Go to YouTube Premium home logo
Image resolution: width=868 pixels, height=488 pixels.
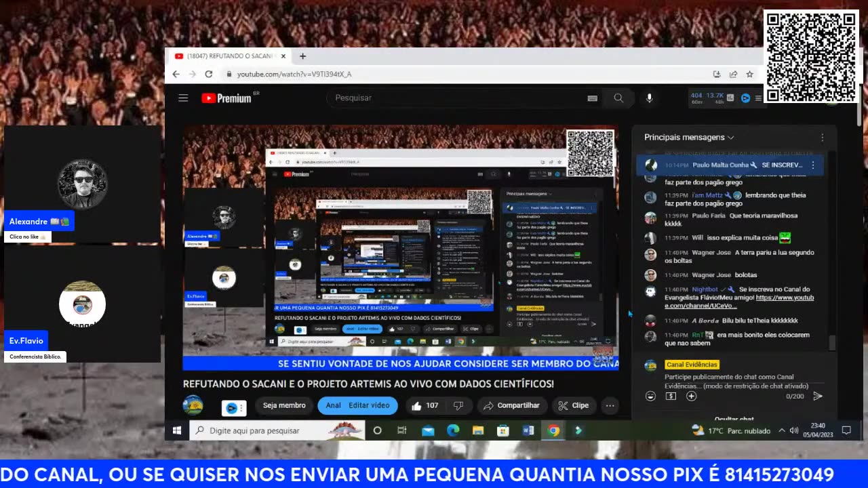point(227,98)
